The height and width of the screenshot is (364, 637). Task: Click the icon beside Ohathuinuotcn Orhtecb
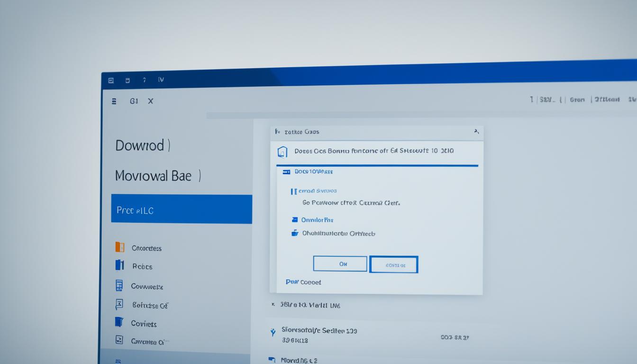(x=295, y=233)
